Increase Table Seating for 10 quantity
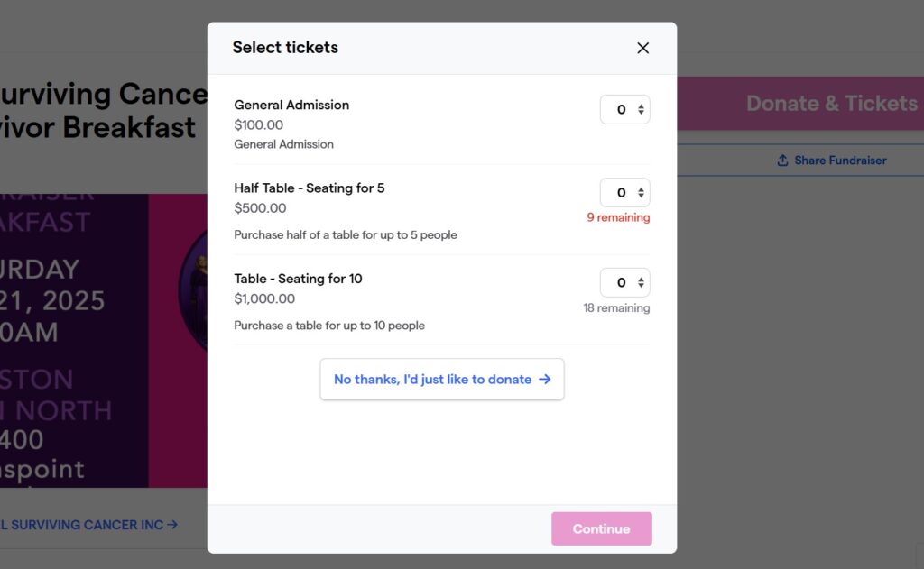The height and width of the screenshot is (569, 924). pyautogui.click(x=642, y=279)
